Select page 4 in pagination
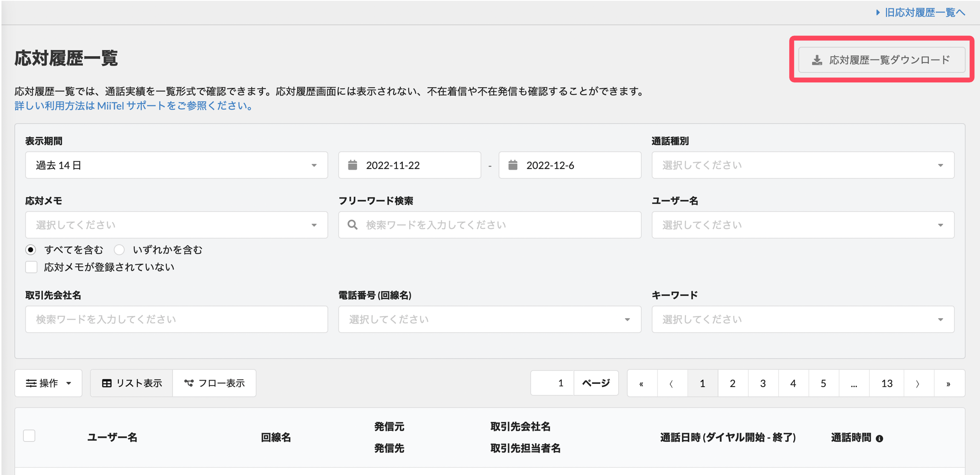 (793, 383)
